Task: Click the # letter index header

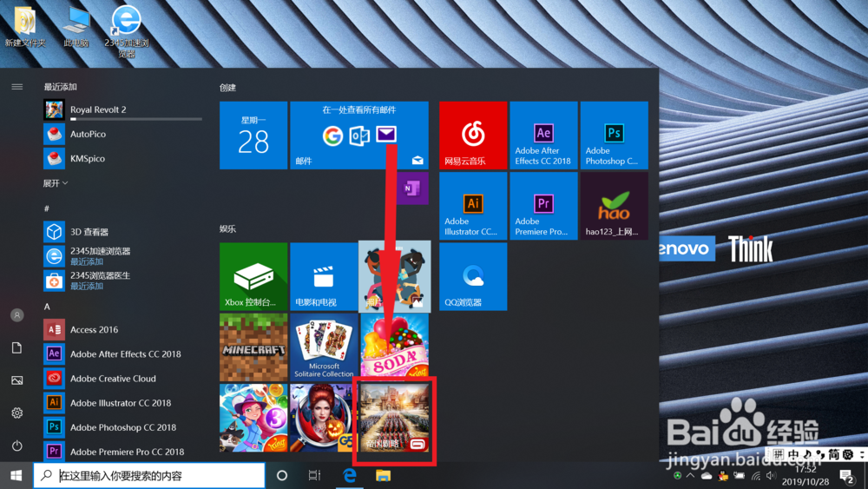Action: click(47, 208)
